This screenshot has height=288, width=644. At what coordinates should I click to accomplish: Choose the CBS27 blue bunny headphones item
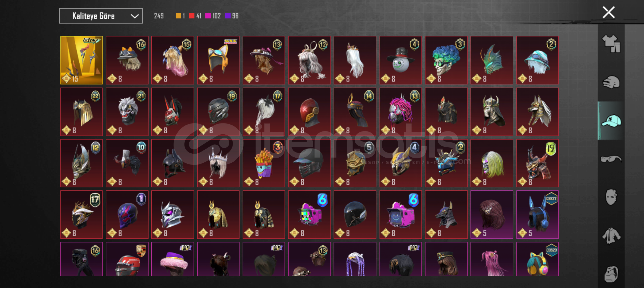[x=537, y=215]
